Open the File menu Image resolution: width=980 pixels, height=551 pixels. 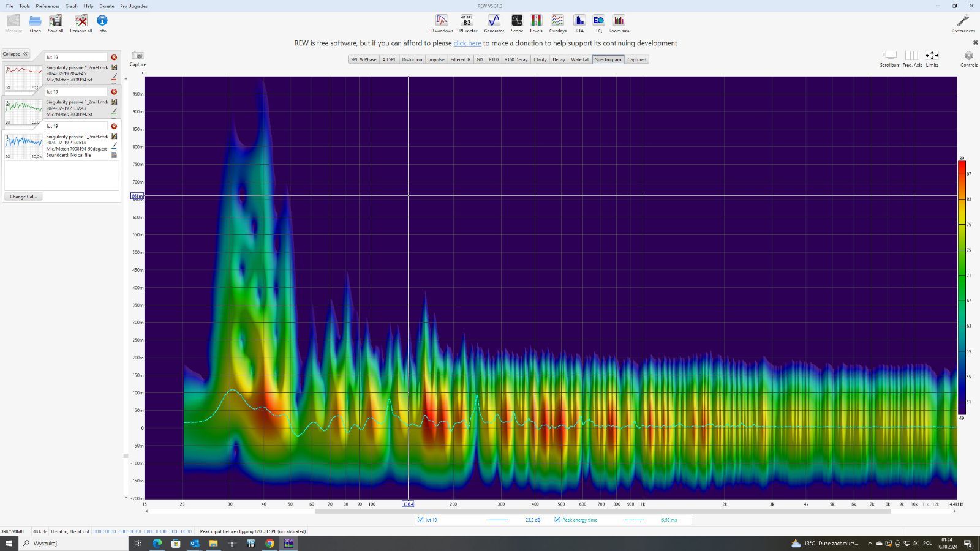pyautogui.click(x=9, y=6)
